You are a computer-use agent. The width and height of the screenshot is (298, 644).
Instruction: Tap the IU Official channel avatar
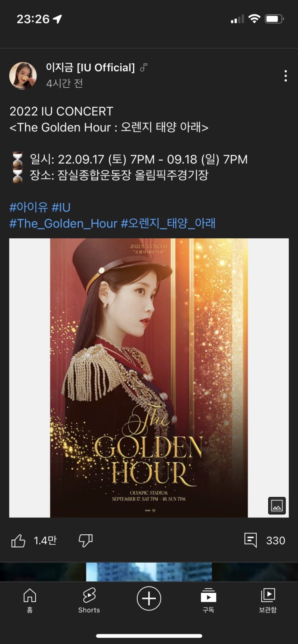pos(23,76)
